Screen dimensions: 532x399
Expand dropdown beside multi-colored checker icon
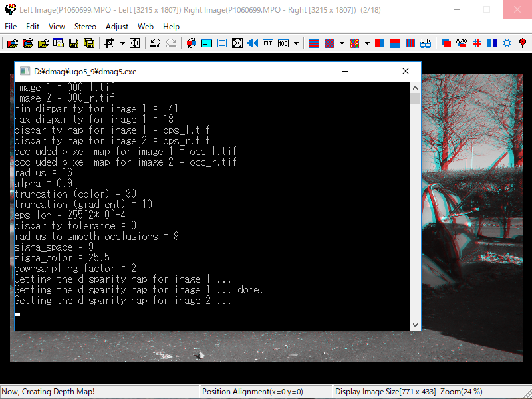(x=367, y=43)
